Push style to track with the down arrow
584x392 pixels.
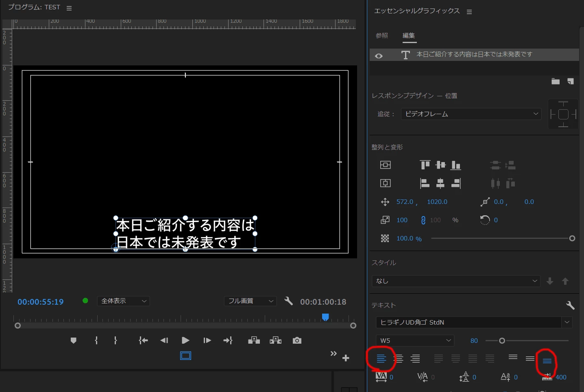point(550,281)
